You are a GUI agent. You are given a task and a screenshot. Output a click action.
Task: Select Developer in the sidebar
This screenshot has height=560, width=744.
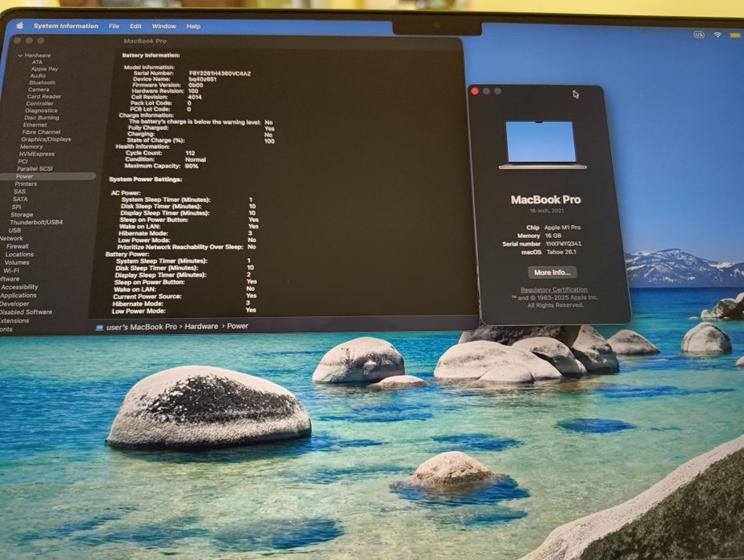click(x=14, y=304)
